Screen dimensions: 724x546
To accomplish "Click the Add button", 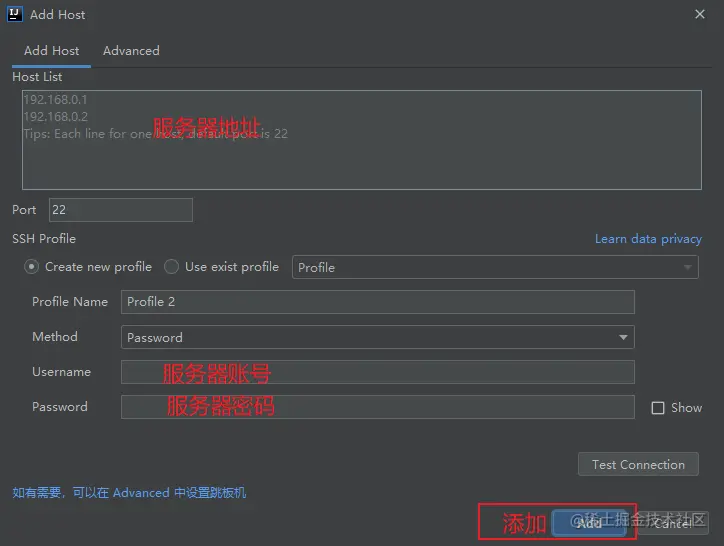I will (589, 523).
